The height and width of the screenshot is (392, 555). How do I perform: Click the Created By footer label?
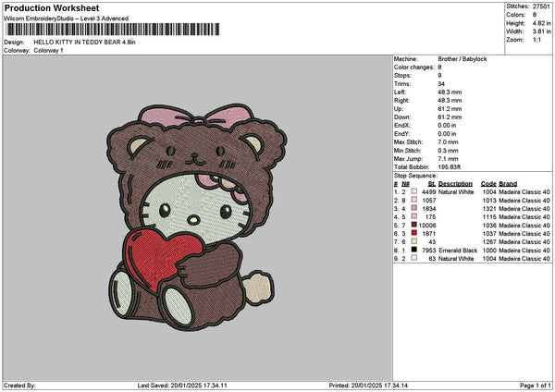(19, 386)
